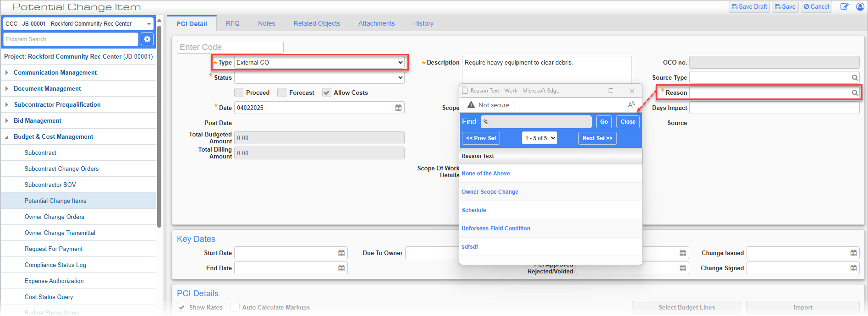
Task: Expand the Communication Management tree node
Action: [x=7, y=72]
